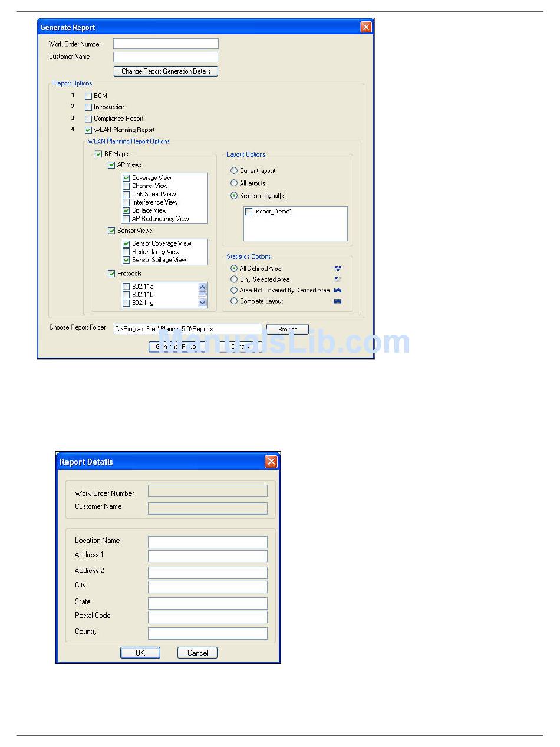Focus Work Order Number field in Generate Report
This screenshot has width=560, height=747.
pyautogui.click(x=166, y=44)
